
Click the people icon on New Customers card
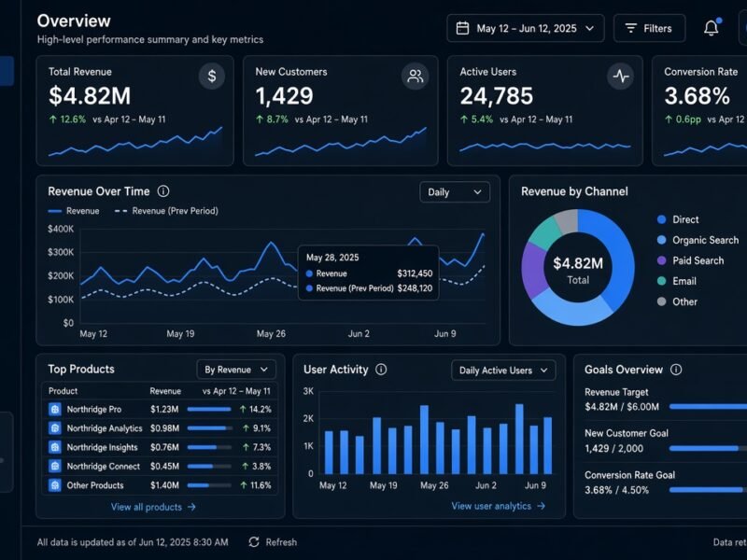tap(415, 77)
